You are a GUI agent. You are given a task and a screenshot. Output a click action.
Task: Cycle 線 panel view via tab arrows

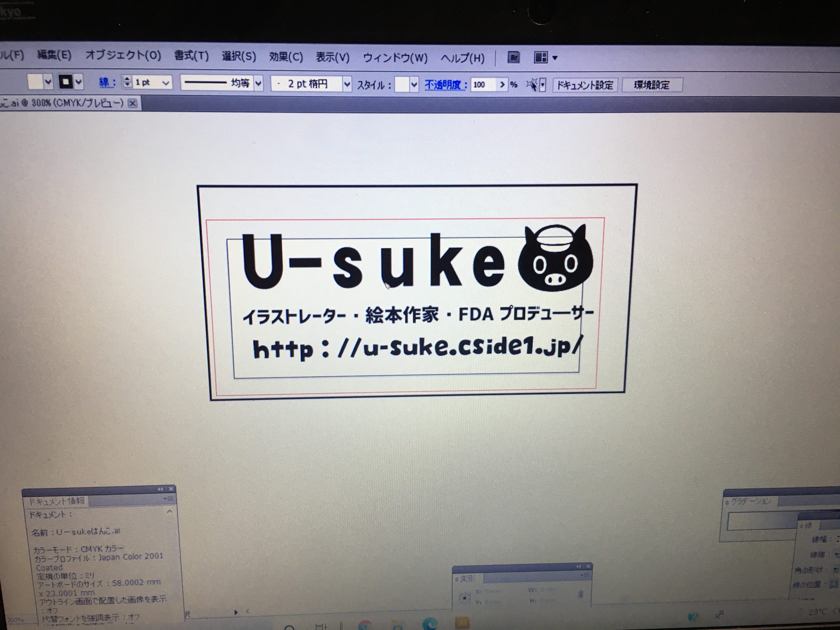pyautogui.click(x=802, y=526)
